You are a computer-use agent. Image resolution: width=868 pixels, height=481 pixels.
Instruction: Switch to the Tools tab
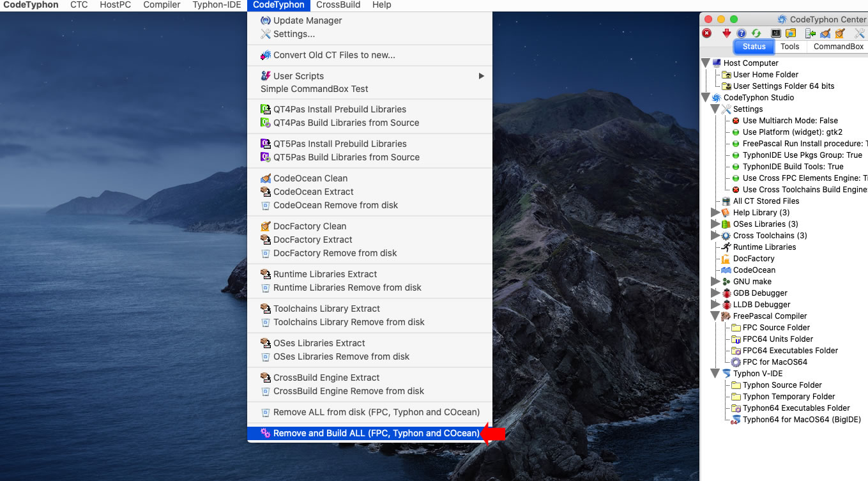pos(790,47)
